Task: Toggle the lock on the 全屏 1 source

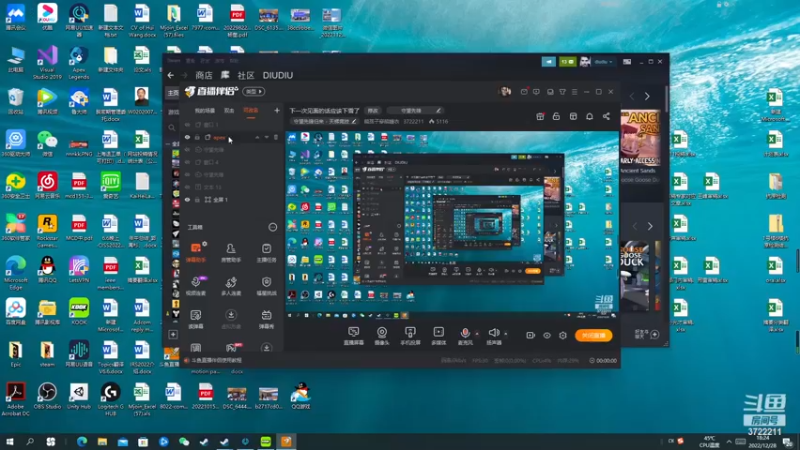Action: pyautogui.click(x=197, y=199)
